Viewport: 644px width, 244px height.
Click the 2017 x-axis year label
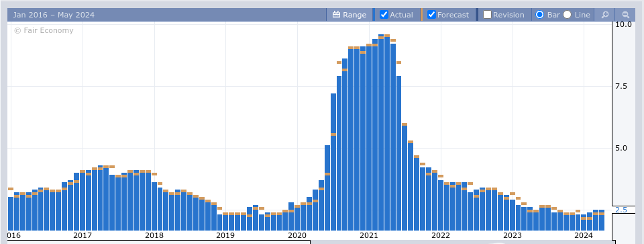82,235
